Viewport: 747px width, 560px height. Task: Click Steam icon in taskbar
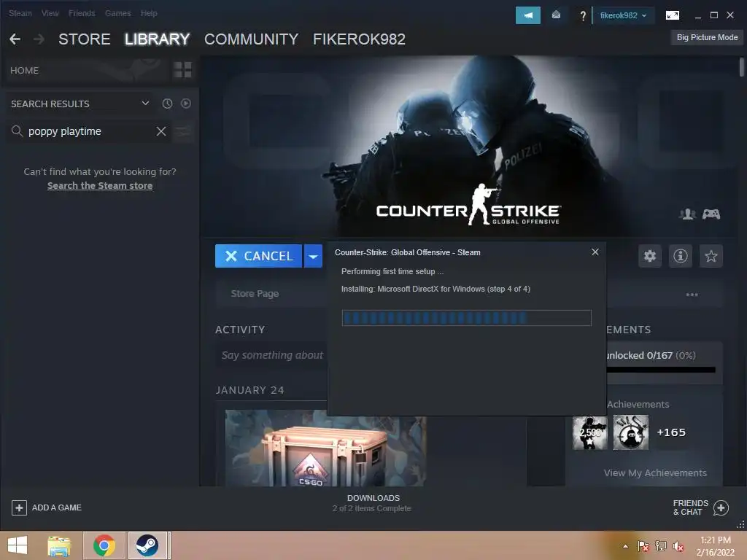(147, 545)
